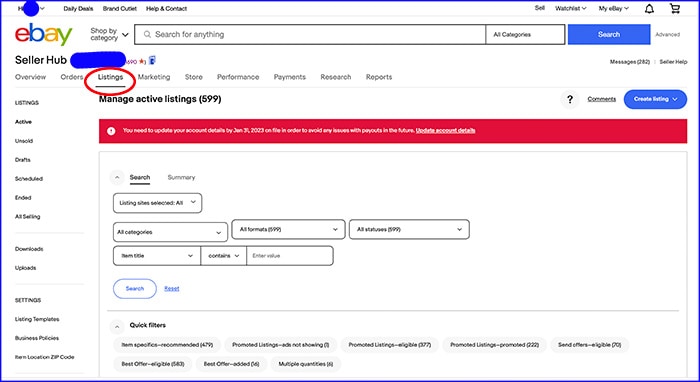The width and height of the screenshot is (700, 382).
Task: Open Item Location ZIP Code setting
Action: click(x=45, y=357)
